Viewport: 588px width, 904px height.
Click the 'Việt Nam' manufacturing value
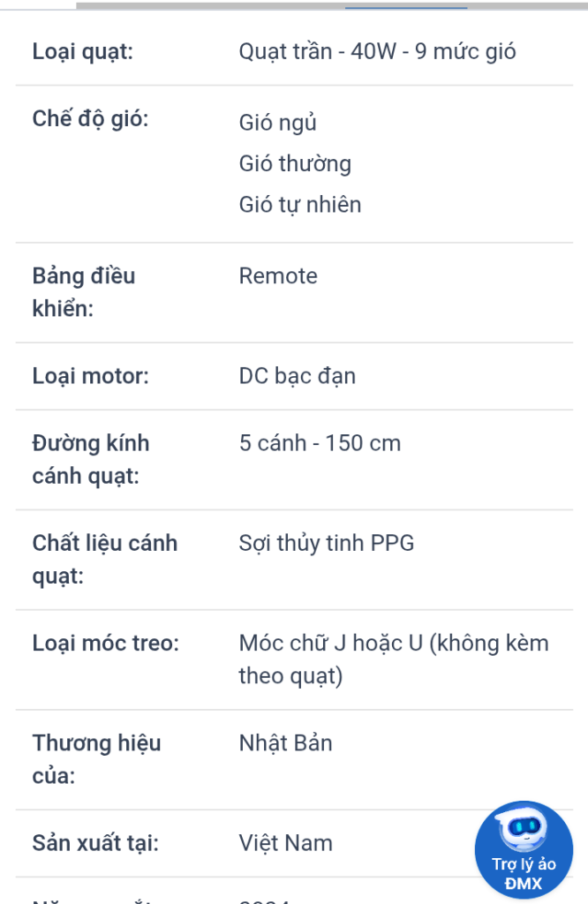coord(286,843)
